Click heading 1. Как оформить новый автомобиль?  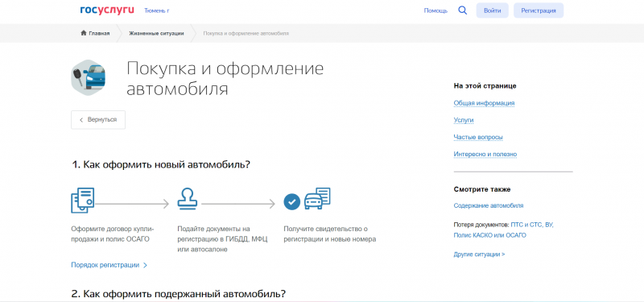(x=162, y=165)
